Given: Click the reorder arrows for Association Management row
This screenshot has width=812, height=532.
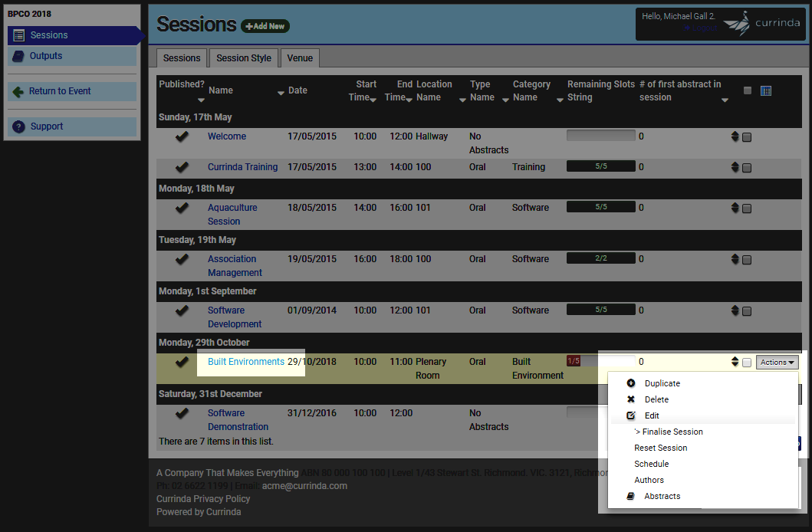Looking at the screenshot, I should tap(735, 259).
